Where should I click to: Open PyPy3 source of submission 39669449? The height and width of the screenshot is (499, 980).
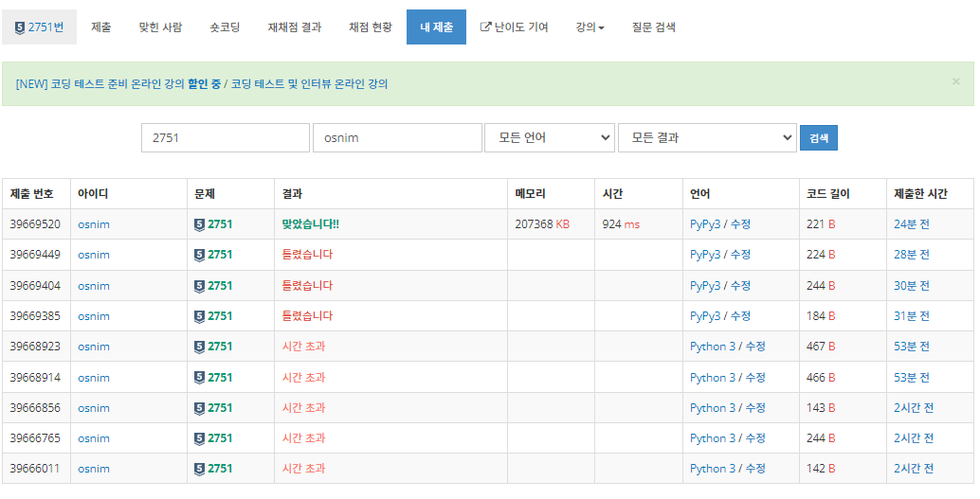point(705,254)
